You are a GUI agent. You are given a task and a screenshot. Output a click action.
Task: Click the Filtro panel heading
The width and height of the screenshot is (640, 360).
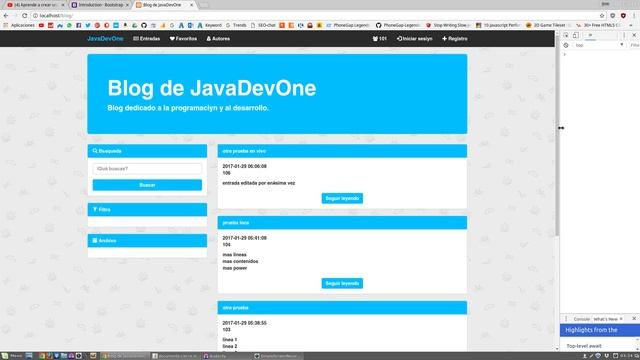pos(147,209)
